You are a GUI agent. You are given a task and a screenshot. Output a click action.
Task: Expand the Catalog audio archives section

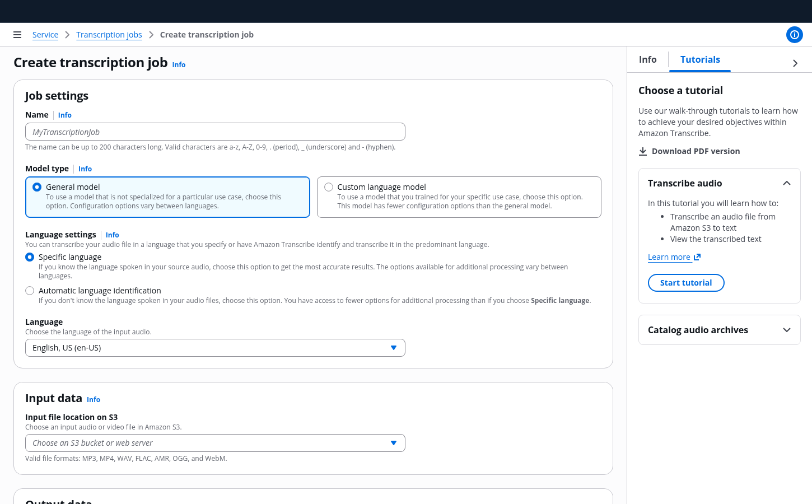click(x=786, y=330)
